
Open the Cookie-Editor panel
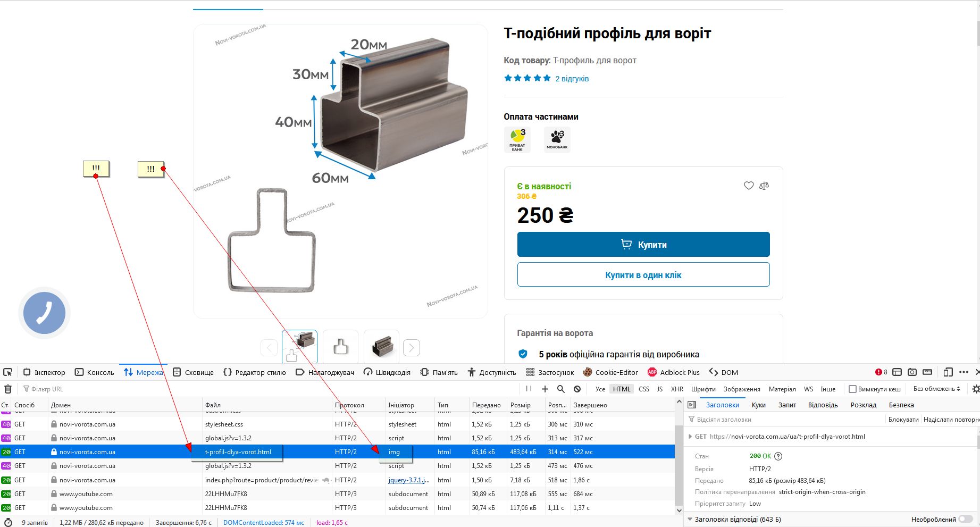(x=610, y=372)
